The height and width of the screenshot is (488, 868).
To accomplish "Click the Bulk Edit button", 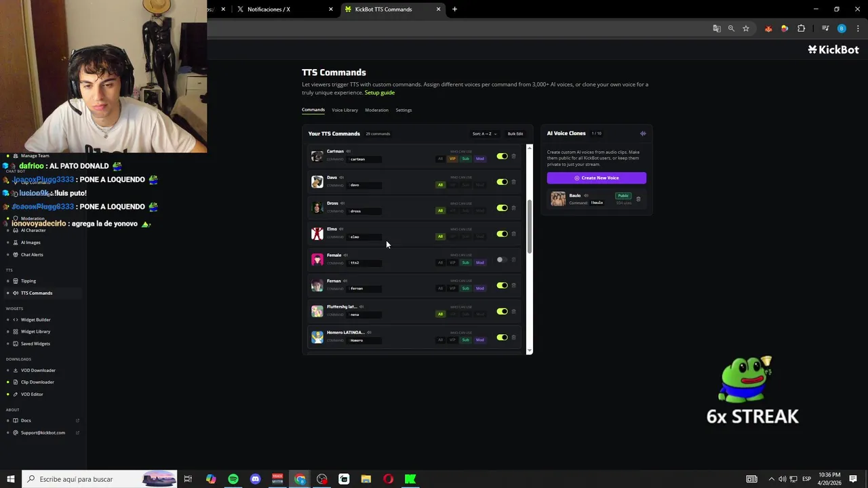I will click(515, 134).
